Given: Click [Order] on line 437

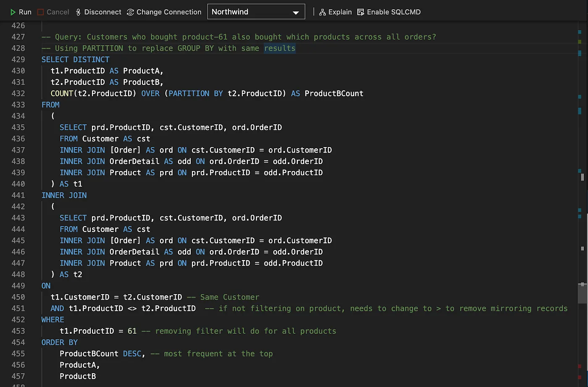Looking at the screenshot, I should pyautogui.click(x=126, y=150).
